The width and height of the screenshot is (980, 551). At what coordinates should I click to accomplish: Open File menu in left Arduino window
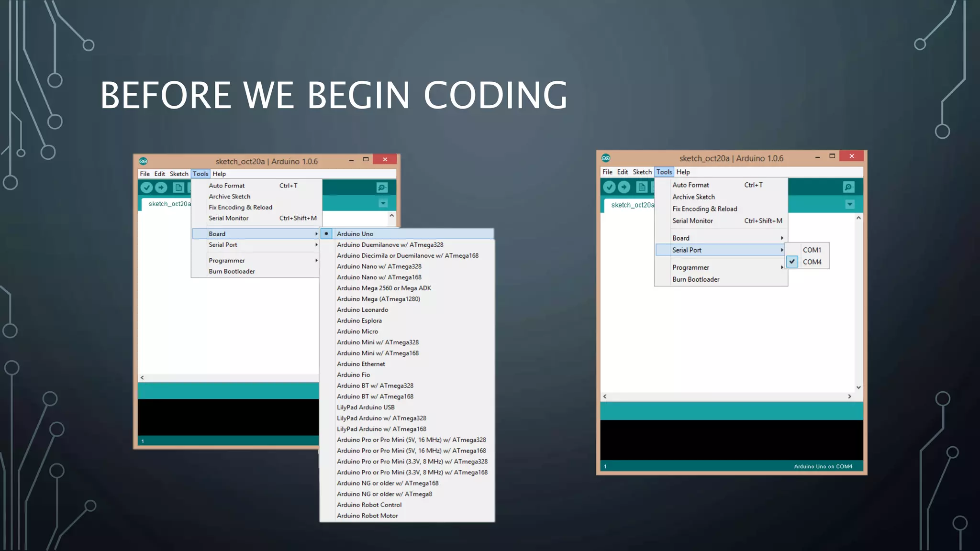coord(145,174)
